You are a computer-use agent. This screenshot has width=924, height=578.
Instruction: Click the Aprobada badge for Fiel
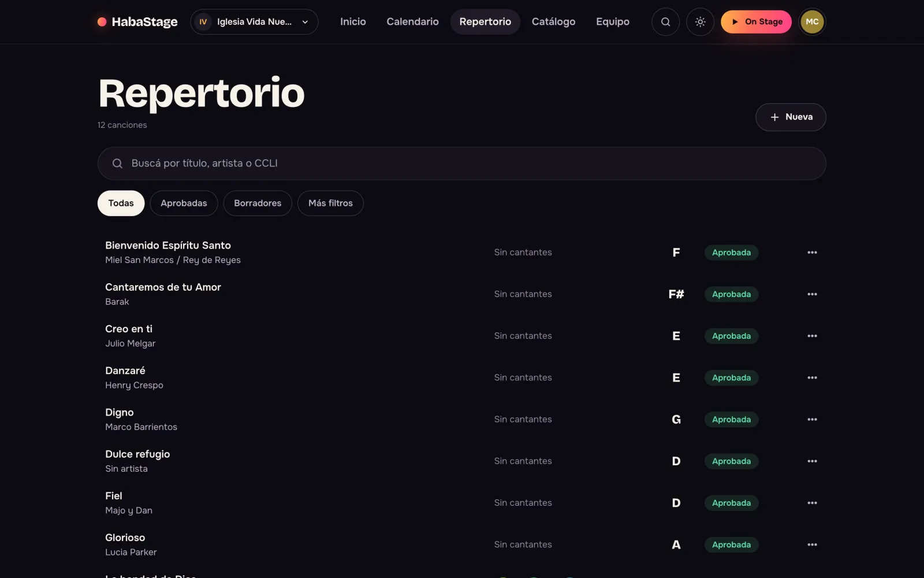pyautogui.click(x=731, y=503)
